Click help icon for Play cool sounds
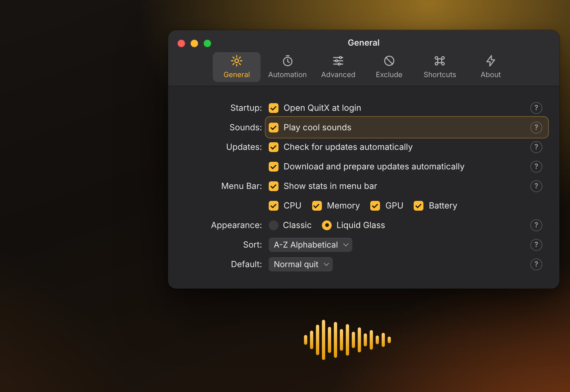570x392 pixels. (536, 127)
